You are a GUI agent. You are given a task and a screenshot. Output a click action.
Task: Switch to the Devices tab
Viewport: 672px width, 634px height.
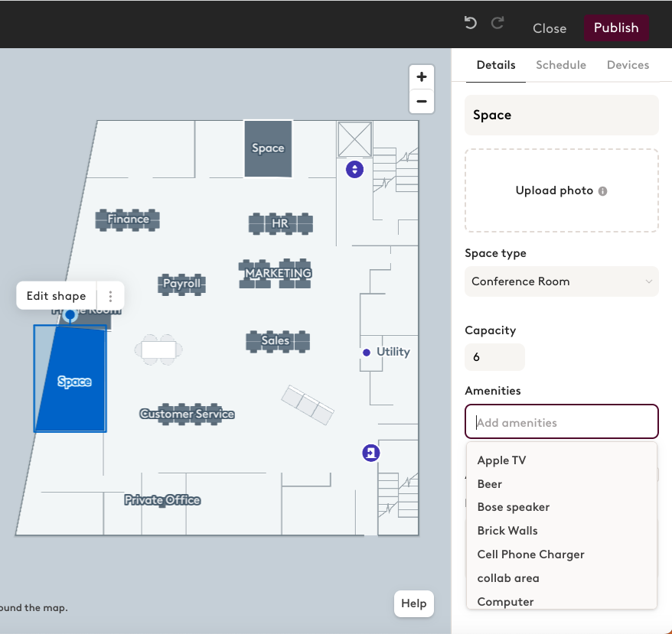tap(628, 65)
